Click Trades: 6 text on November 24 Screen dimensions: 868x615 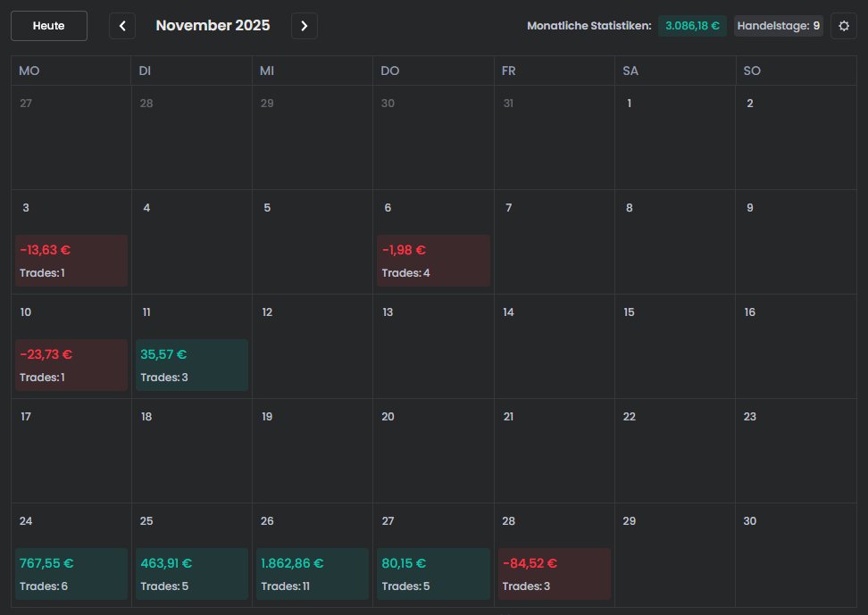click(x=44, y=586)
